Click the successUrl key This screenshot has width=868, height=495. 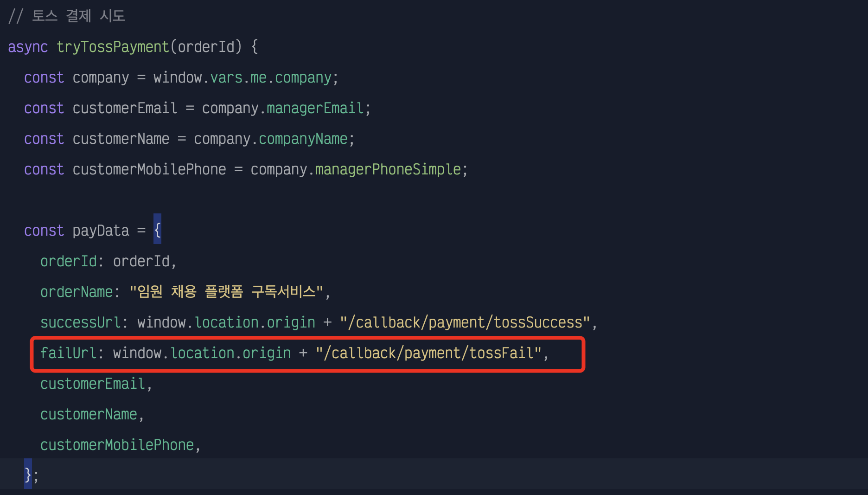click(81, 322)
